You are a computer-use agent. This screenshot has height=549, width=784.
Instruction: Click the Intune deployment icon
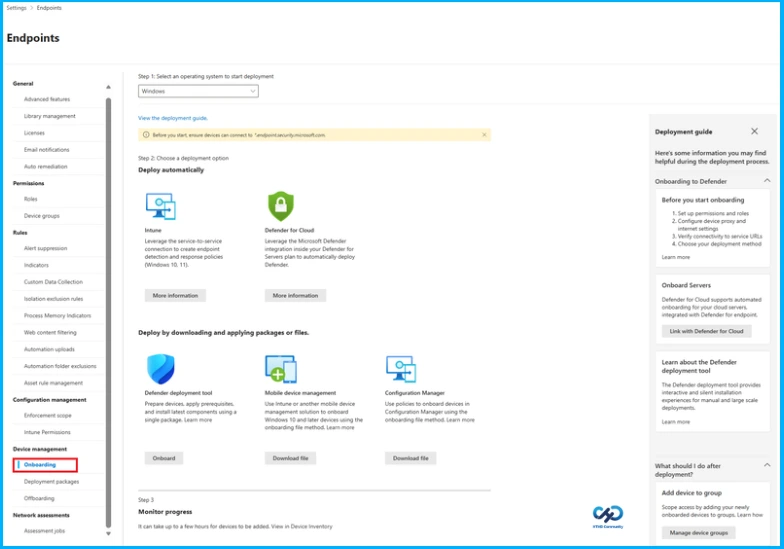160,206
